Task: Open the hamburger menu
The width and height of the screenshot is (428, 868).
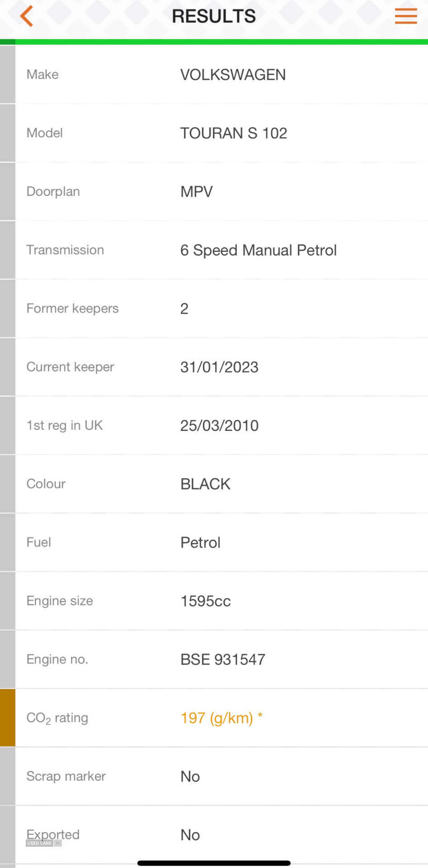Action: coord(405,16)
